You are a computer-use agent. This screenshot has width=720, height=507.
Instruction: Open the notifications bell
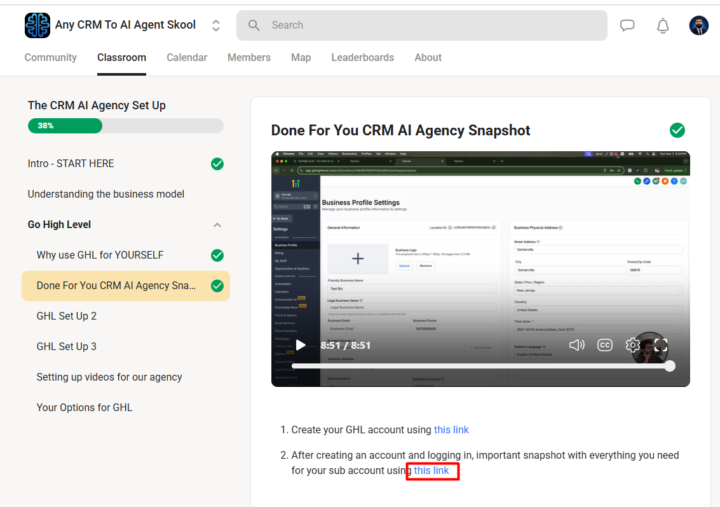tap(663, 26)
